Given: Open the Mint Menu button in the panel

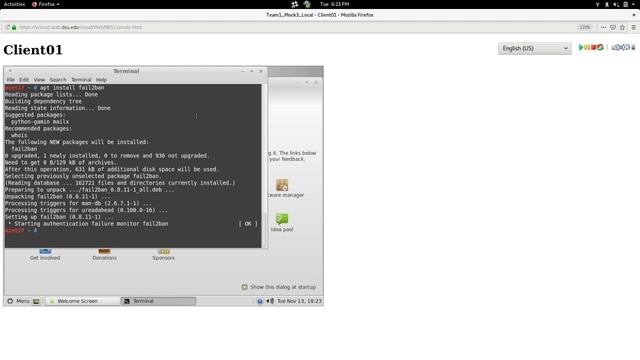Looking at the screenshot, I should (18, 301).
